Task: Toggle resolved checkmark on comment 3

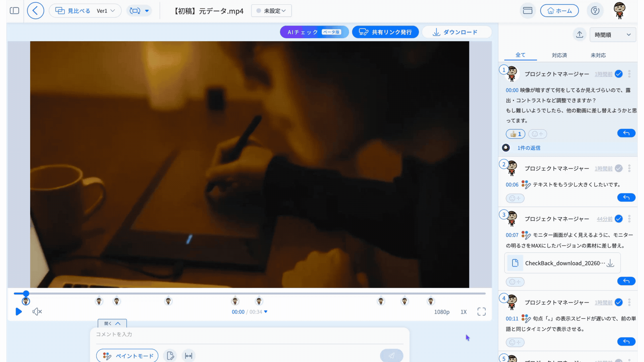Action: (619, 219)
